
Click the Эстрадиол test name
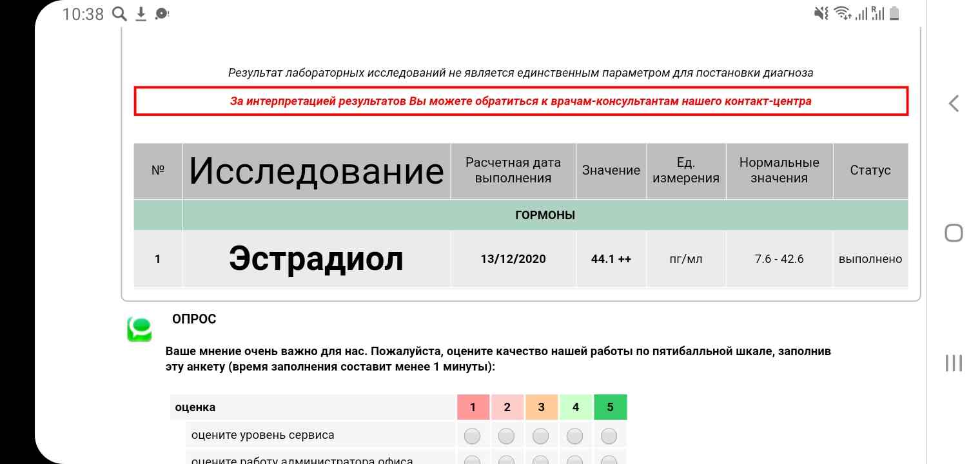316,259
